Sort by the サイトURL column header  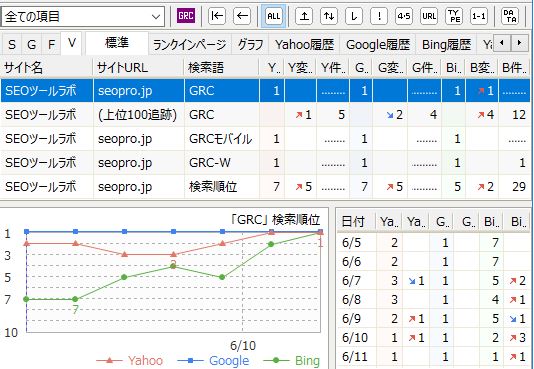tap(138, 68)
